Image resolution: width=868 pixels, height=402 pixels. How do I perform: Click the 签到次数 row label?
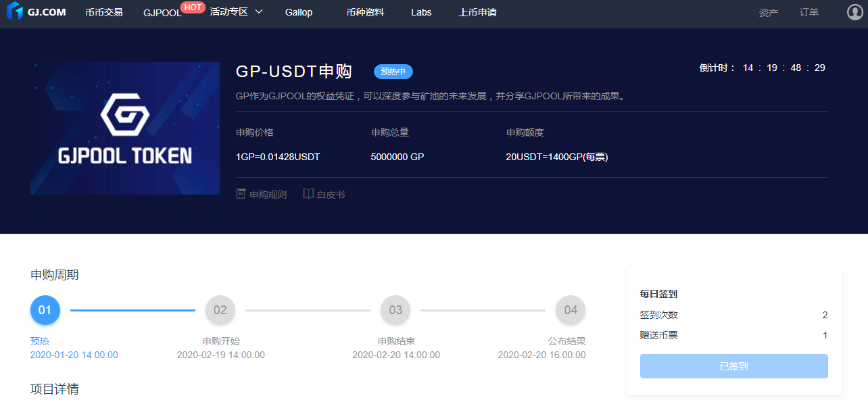(x=659, y=315)
